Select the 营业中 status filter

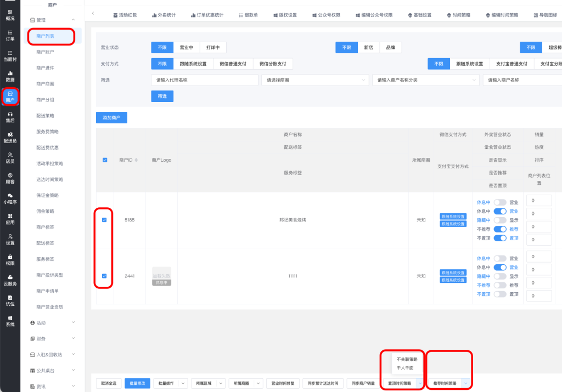(x=186, y=48)
